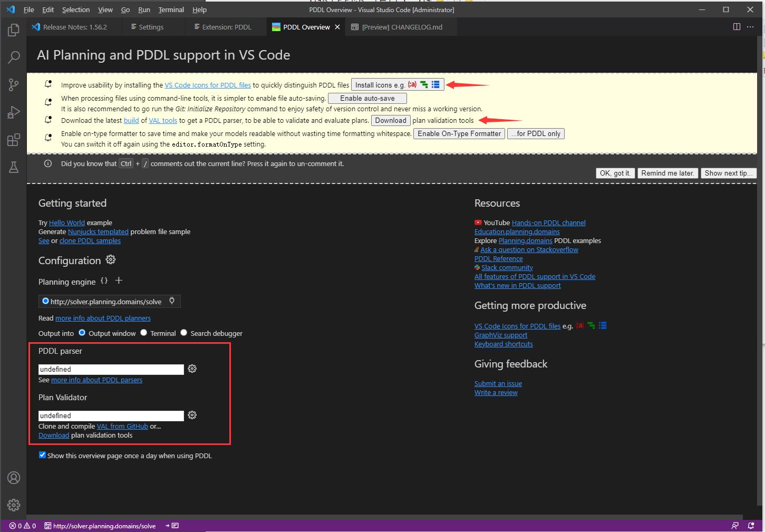Image resolution: width=765 pixels, height=532 pixels.
Task: Select the solver.planning.domains planner radio
Action: (45, 301)
